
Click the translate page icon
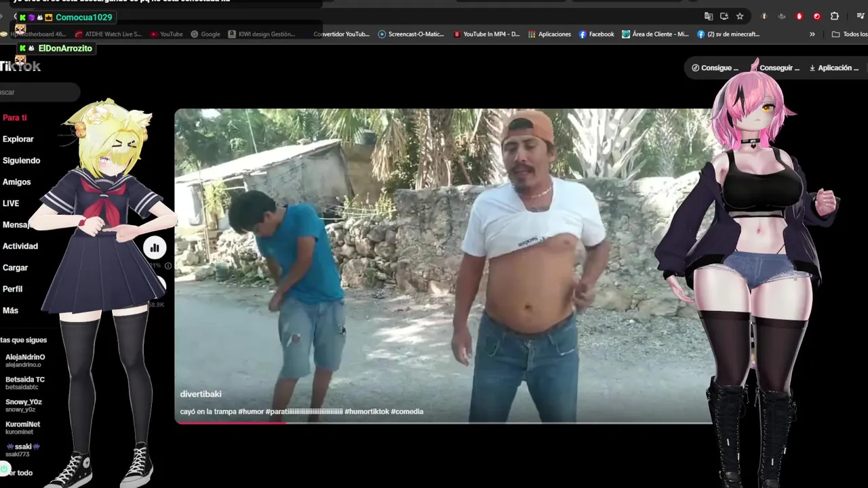(x=709, y=16)
